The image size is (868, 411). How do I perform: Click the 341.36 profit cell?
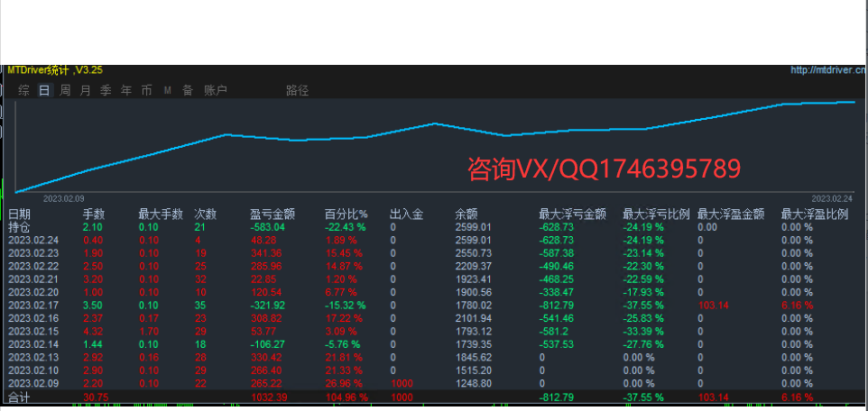click(265, 252)
